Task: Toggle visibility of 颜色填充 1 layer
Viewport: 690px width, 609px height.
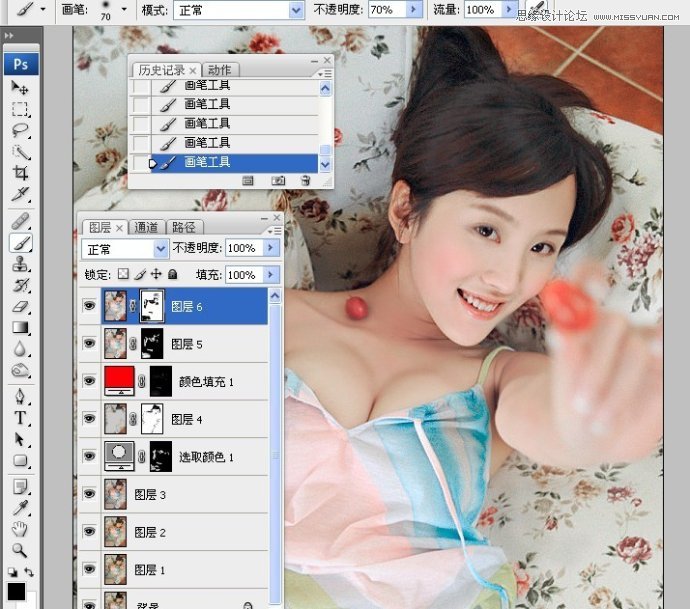Action: (x=90, y=381)
